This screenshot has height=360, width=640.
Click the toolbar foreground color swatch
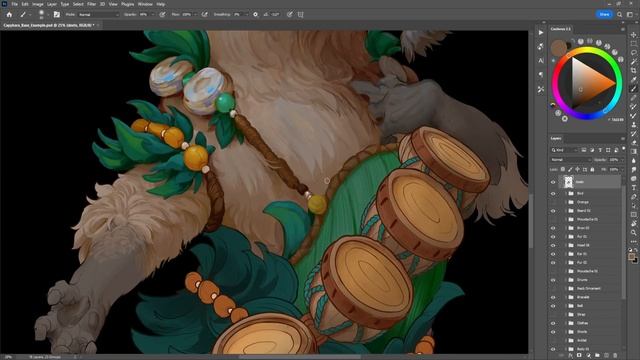pos(632,256)
